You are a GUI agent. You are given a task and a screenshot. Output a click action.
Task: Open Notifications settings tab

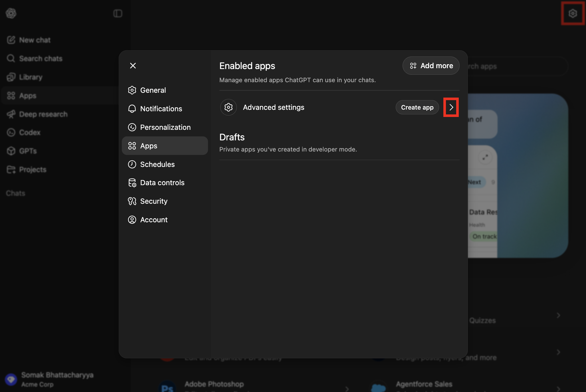(x=161, y=109)
